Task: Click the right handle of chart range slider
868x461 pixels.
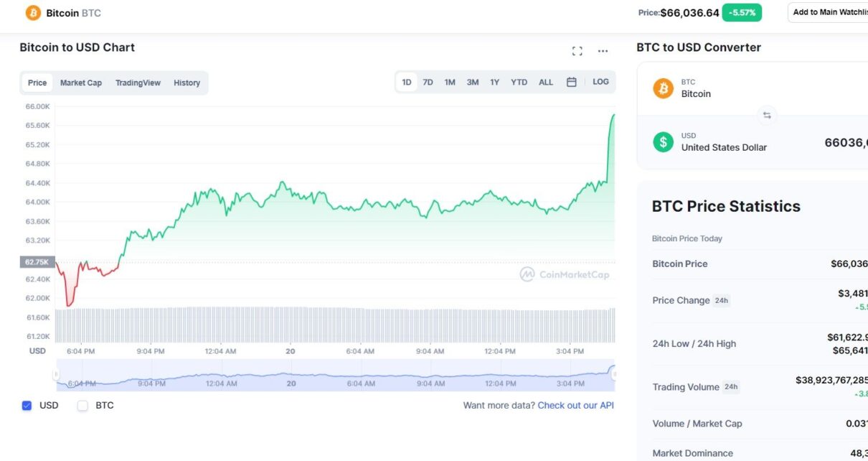Action: click(614, 374)
